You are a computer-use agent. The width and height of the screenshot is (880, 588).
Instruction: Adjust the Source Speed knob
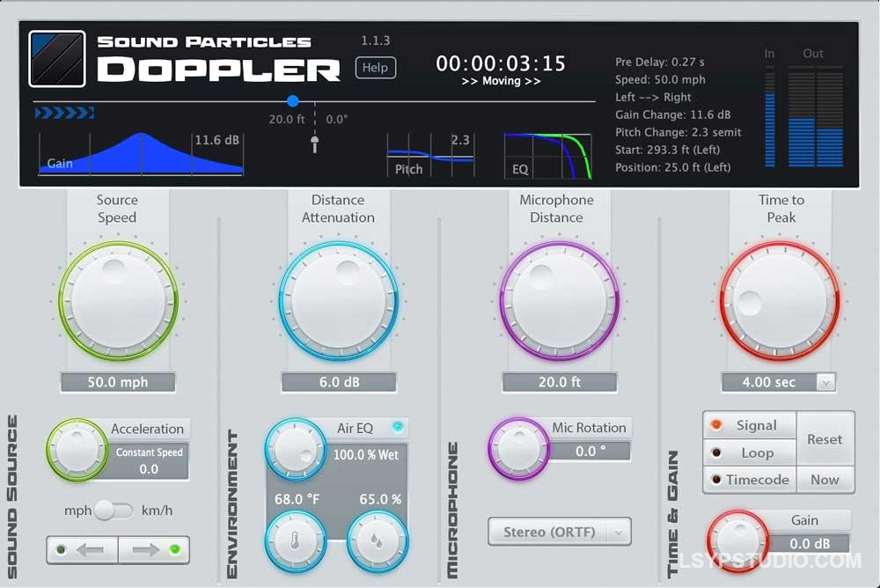click(x=117, y=300)
